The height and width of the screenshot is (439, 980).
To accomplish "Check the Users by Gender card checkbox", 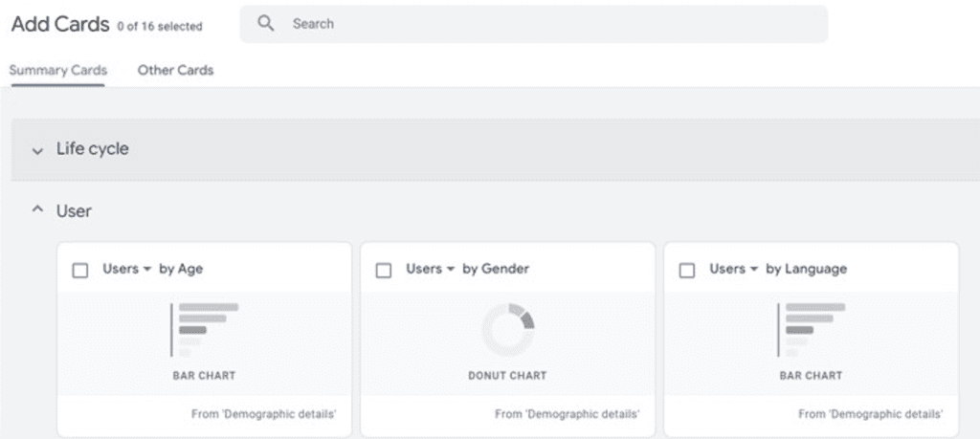I will [383, 271].
